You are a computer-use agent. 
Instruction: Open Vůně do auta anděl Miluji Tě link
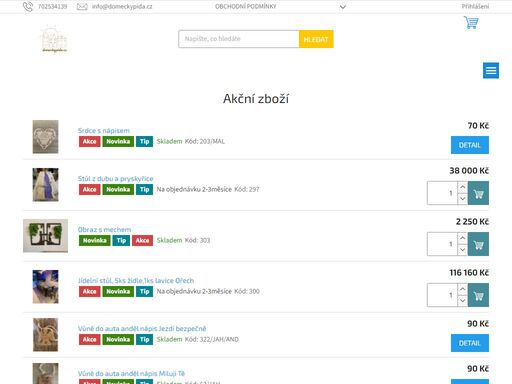tap(131, 373)
